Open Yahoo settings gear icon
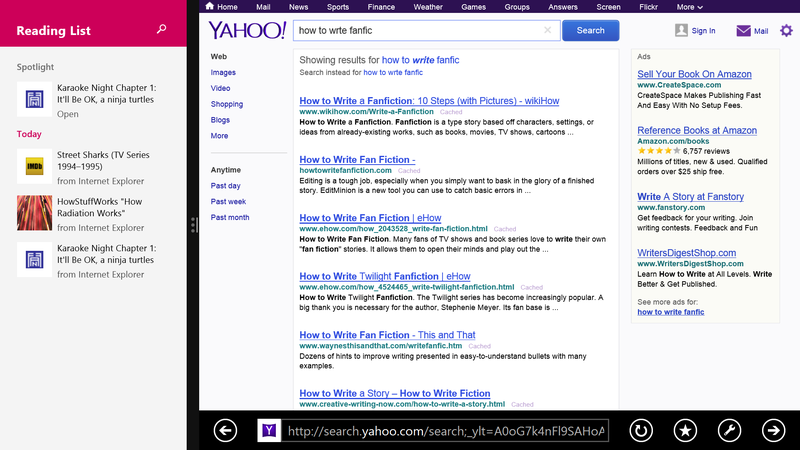The width and height of the screenshot is (800, 450). coord(786,31)
